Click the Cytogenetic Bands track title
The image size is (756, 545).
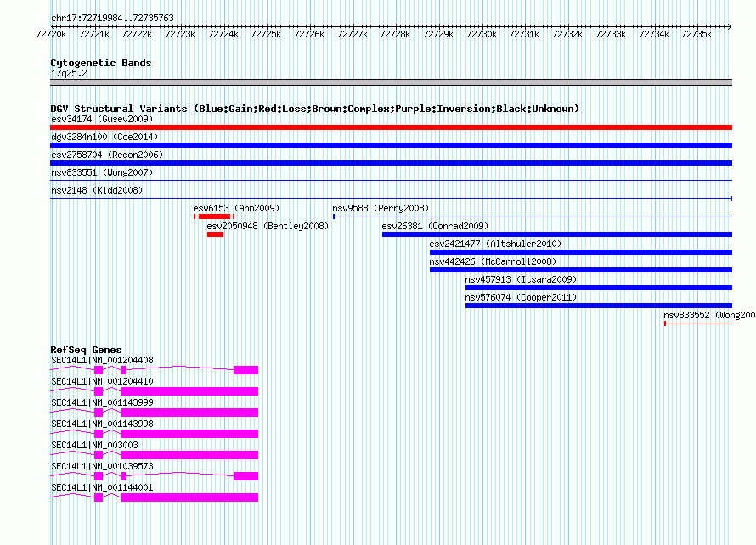click(x=101, y=63)
